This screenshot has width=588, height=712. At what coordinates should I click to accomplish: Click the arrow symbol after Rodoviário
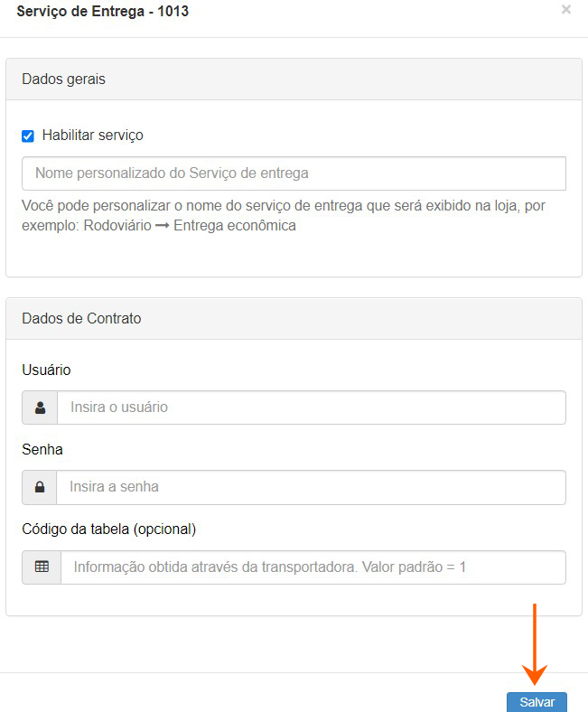(163, 226)
